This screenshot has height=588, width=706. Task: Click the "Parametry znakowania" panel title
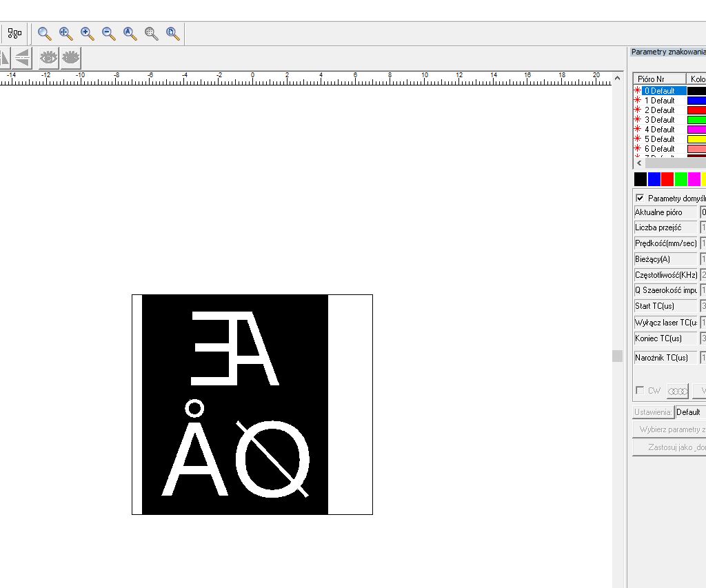(668, 52)
